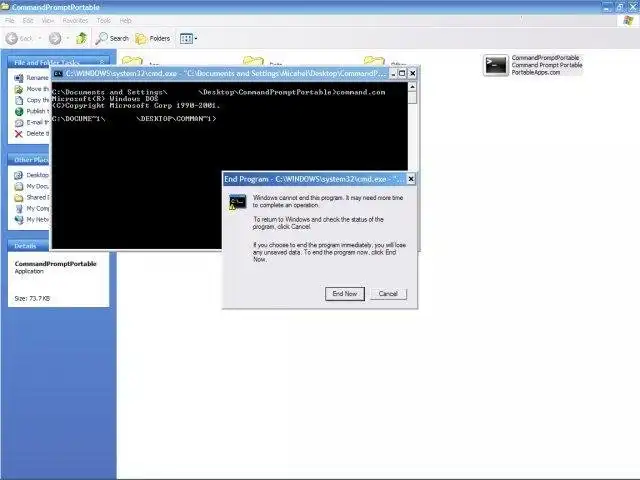The image size is (640, 480).
Task: Click Publish this file to Web link
Action: pyautogui.click(x=38, y=111)
